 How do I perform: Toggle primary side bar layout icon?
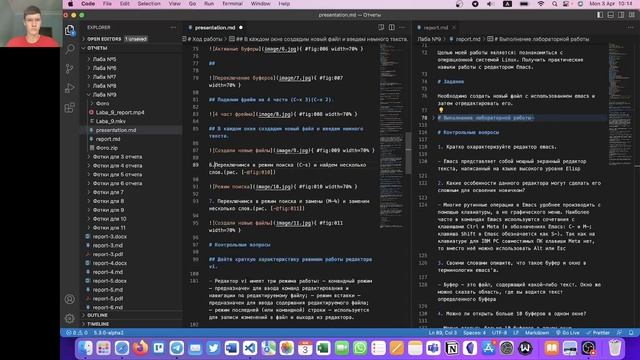point(600,15)
